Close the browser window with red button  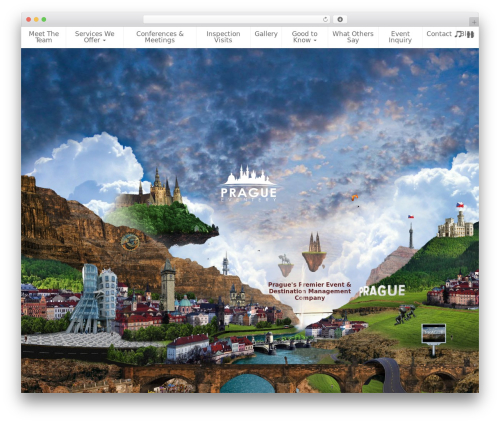click(x=29, y=20)
